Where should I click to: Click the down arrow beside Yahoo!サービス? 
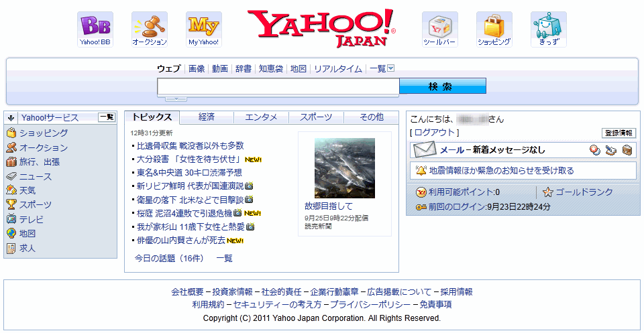pyautogui.click(x=11, y=118)
